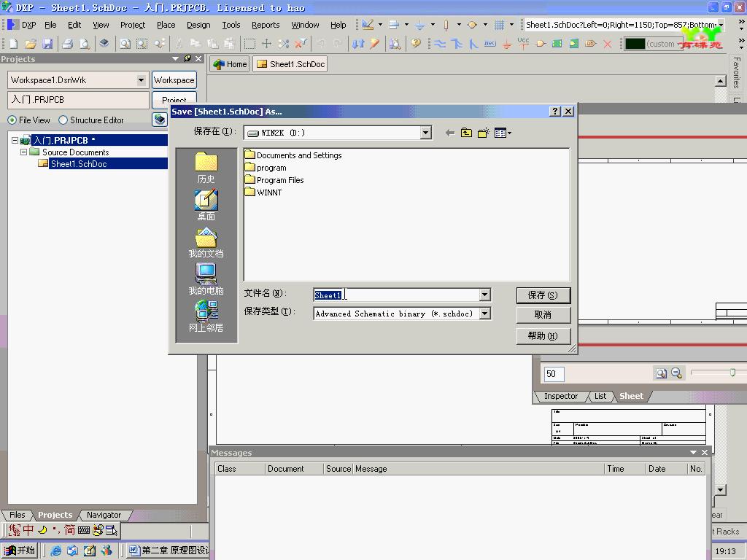Open the save type schdoc dropdown
Viewport: 747px width, 560px height.
(x=484, y=314)
